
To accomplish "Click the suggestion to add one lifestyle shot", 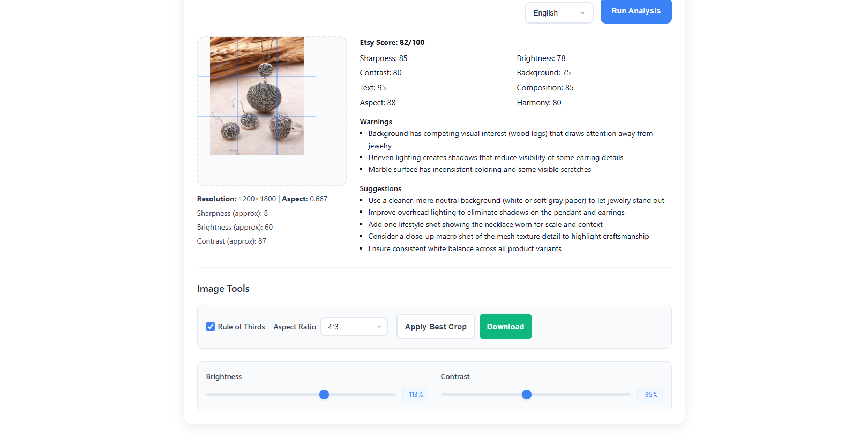I will [485, 225].
